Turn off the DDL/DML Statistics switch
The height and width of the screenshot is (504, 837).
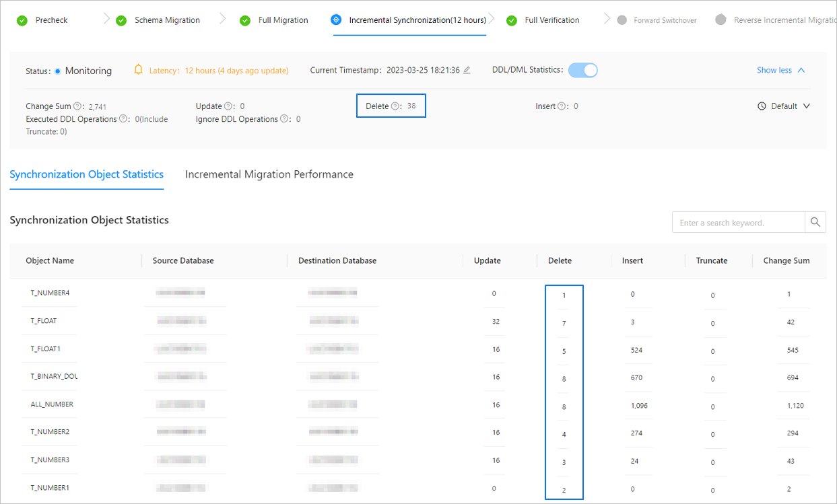point(582,70)
